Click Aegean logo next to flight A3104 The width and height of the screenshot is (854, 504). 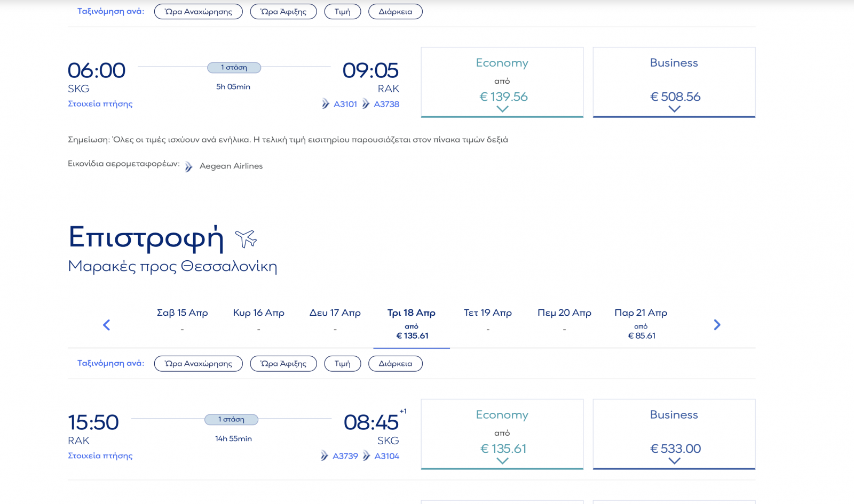point(367,456)
